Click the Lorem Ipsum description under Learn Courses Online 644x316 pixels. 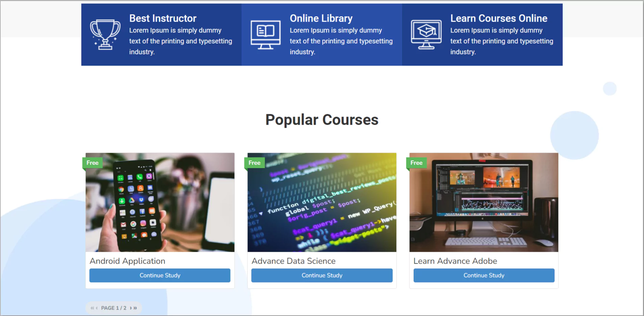[502, 41]
